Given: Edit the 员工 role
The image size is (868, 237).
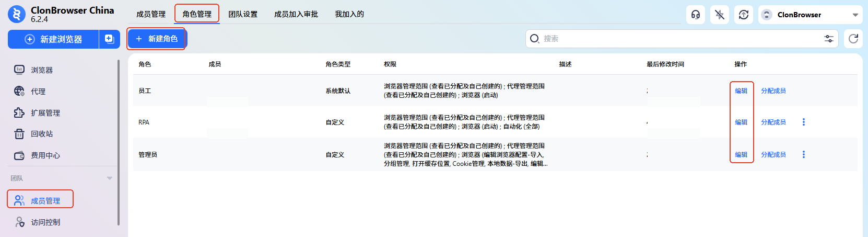Looking at the screenshot, I should coord(741,91).
